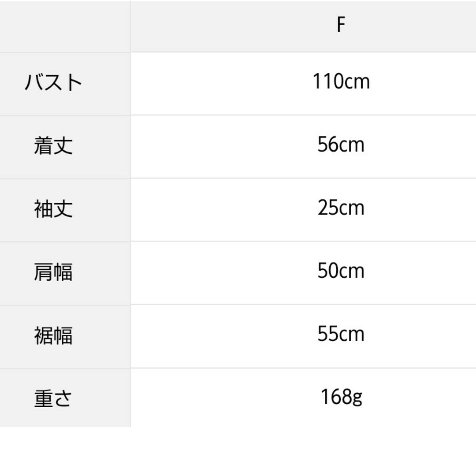Screen dimensions: 476x476
Task: Select the 袖丈 row label
Action: (x=53, y=208)
